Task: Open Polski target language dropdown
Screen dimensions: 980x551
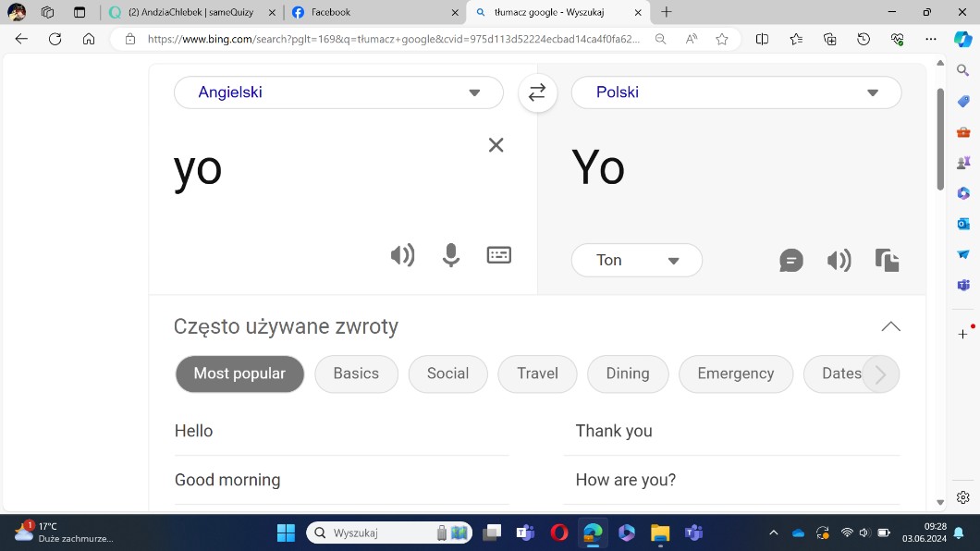Action: pos(736,92)
